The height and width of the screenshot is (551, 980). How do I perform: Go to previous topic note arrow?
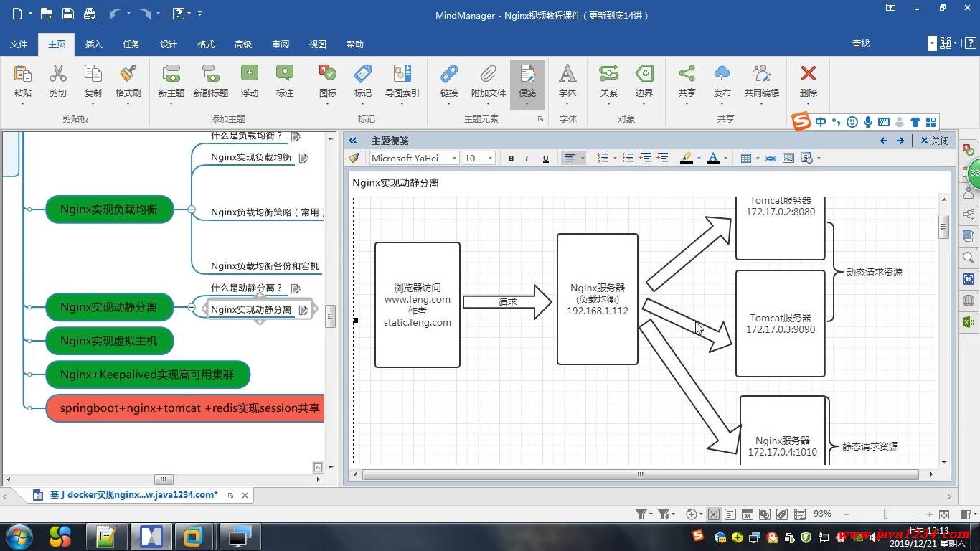click(884, 141)
